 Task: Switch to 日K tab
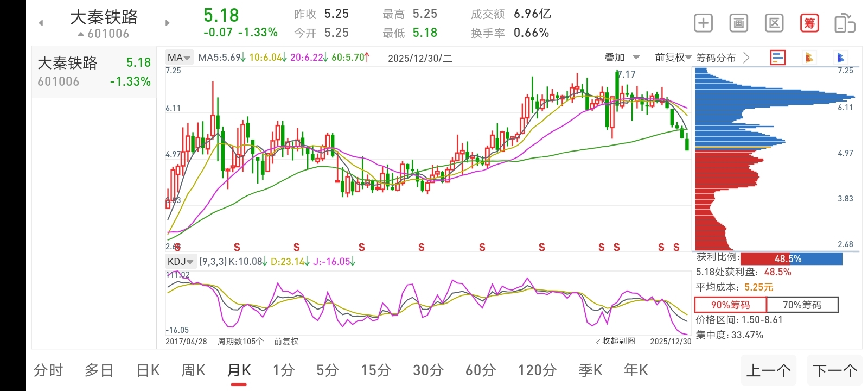(x=148, y=370)
